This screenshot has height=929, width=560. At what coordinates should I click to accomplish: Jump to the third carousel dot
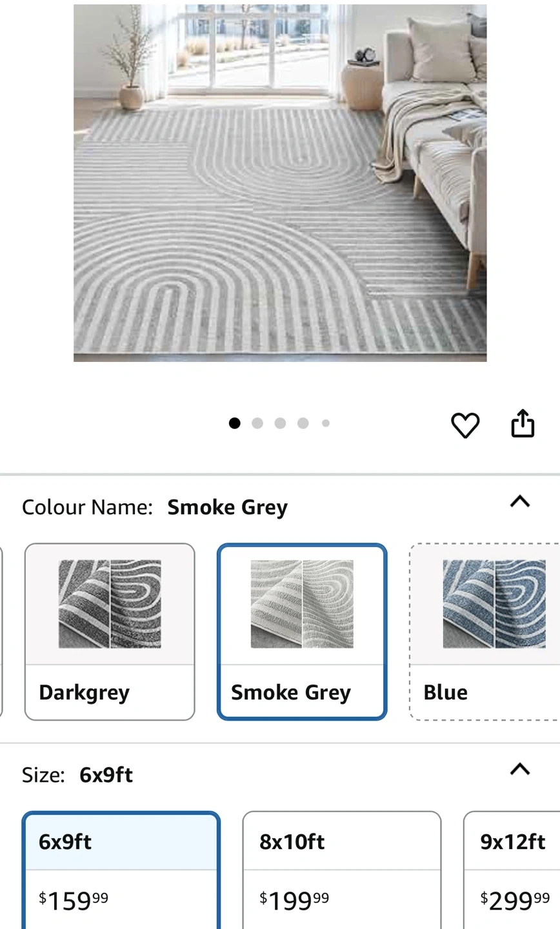click(280, 423)
